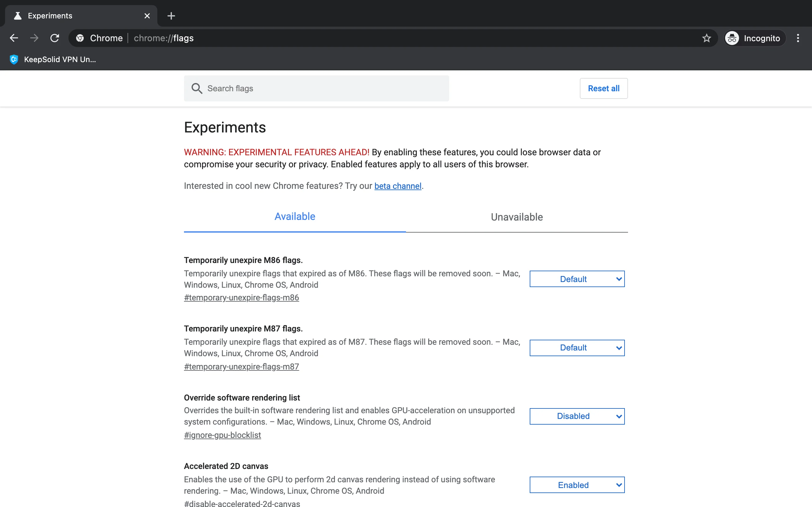Open the Chrome three-dot menu
This screenshot has width=812, height=507.
click(x=798, y=38)
